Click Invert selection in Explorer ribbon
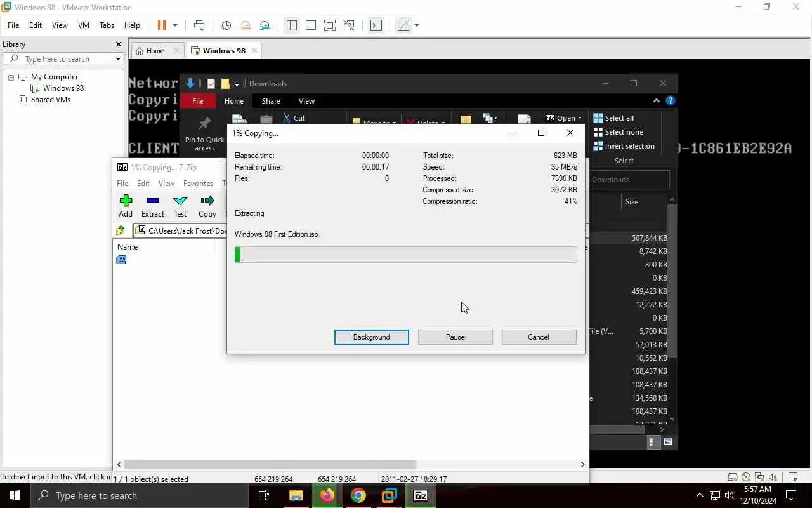812x508 pixels. 624,146
